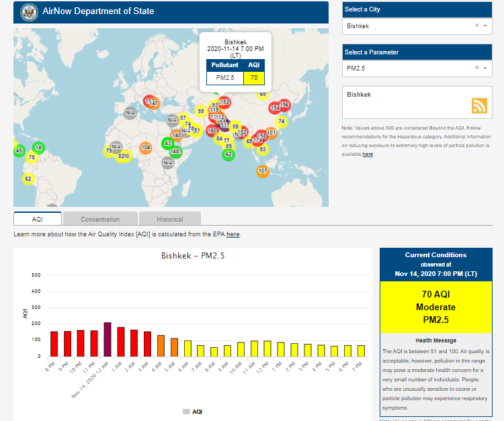Screen dimensions: 504x421
Task: Open the particle pollution 'here' link
Action: click(x=368, y=154)
